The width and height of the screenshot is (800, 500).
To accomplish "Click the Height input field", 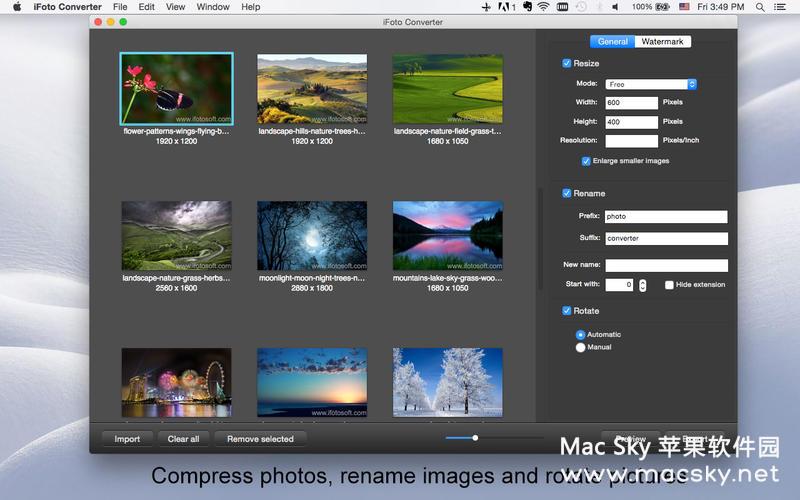I will (632, 122).
